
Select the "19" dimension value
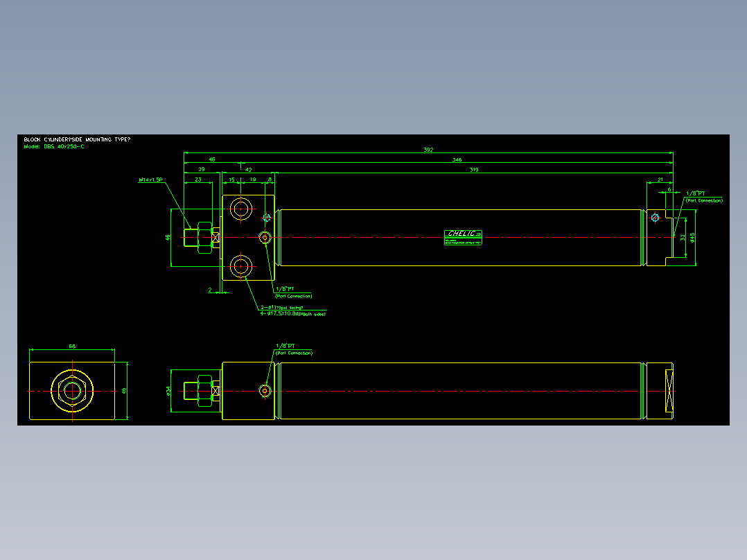[253, 180]
